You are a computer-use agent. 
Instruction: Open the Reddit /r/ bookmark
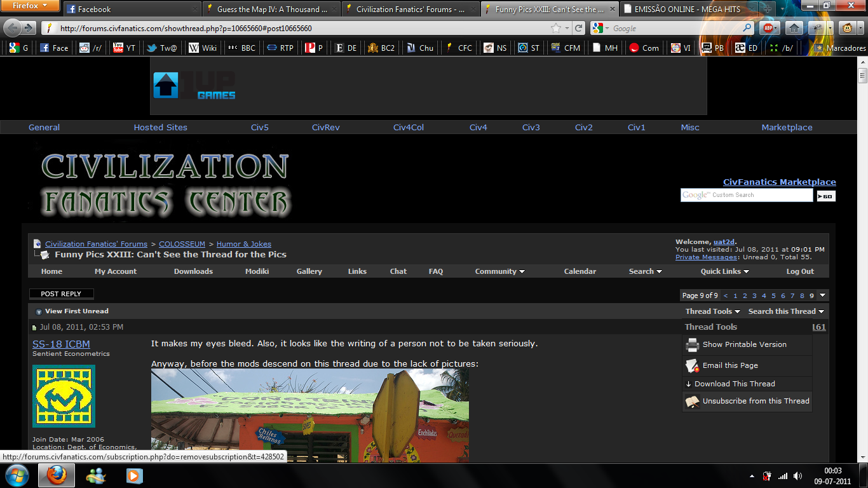point(91,48)
